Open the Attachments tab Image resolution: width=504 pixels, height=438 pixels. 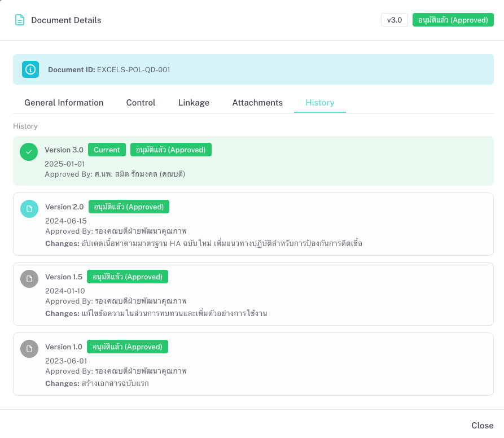click(257, 103)
